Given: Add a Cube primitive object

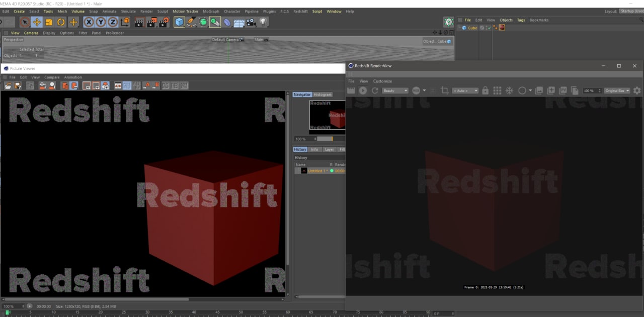Looking at the screenshot, I should point(179,22).
